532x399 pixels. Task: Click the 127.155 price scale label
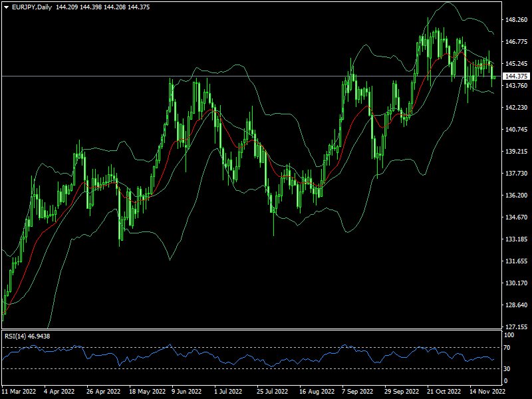pos(517,327)
